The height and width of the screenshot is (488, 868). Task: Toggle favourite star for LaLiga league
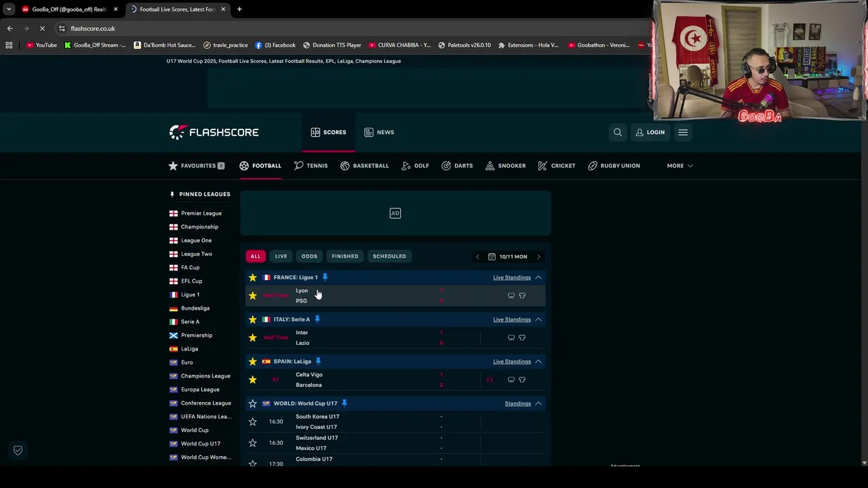[253, 361]
